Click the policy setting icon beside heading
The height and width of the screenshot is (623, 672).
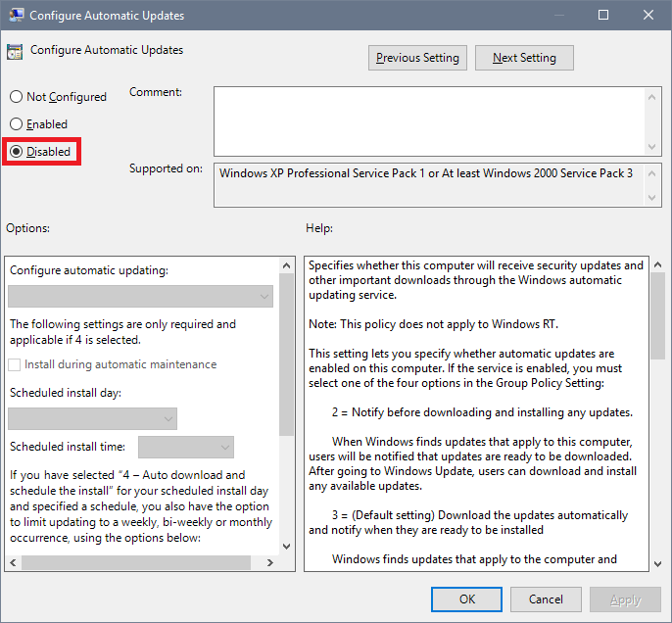(x=15, y=52)
